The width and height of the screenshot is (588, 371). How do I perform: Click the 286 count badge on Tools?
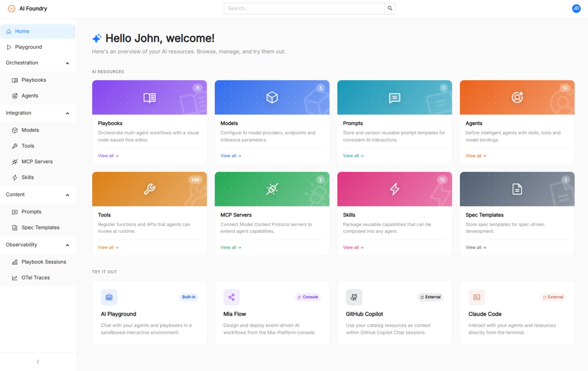(x=195, y=180)
